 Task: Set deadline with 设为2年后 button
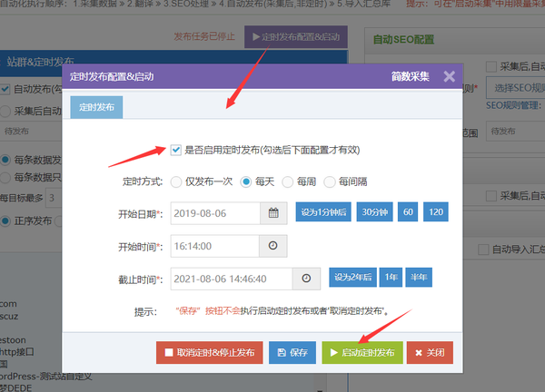[352, 277]
